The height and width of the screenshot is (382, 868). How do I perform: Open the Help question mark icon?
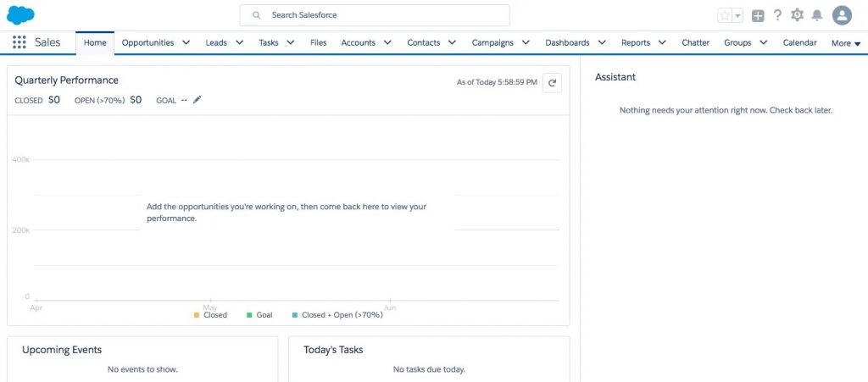point(777,15)
